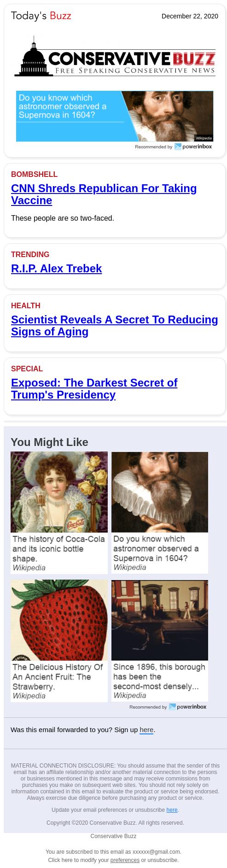This screenshot has width=227, height=868.
Task: Click the lower powerinbox logo
Action: pyautogui.click(x=188, y=706)
